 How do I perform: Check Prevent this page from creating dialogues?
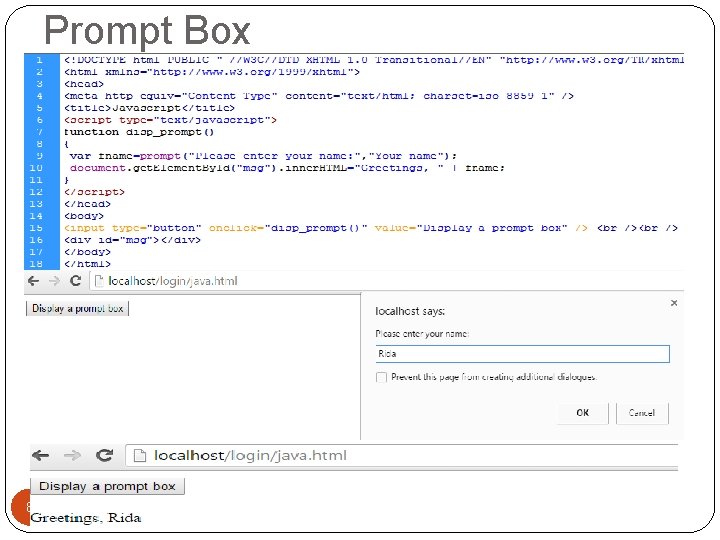(381, 377)
